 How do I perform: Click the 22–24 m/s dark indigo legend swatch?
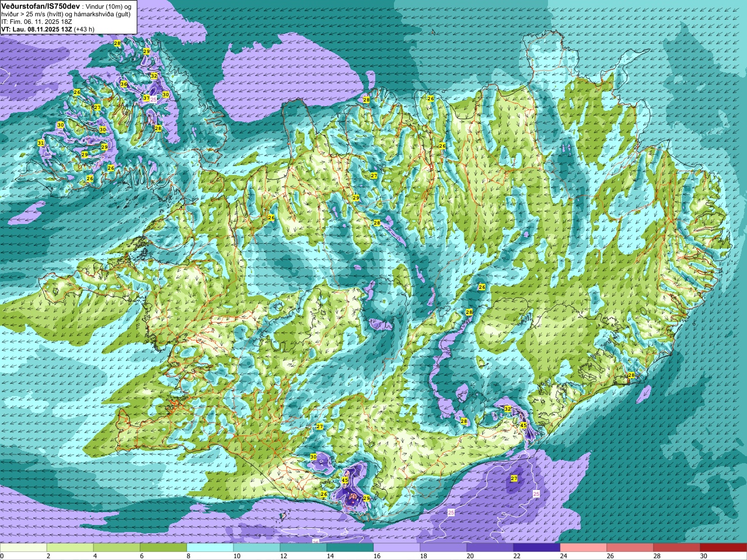coord(537,548)
